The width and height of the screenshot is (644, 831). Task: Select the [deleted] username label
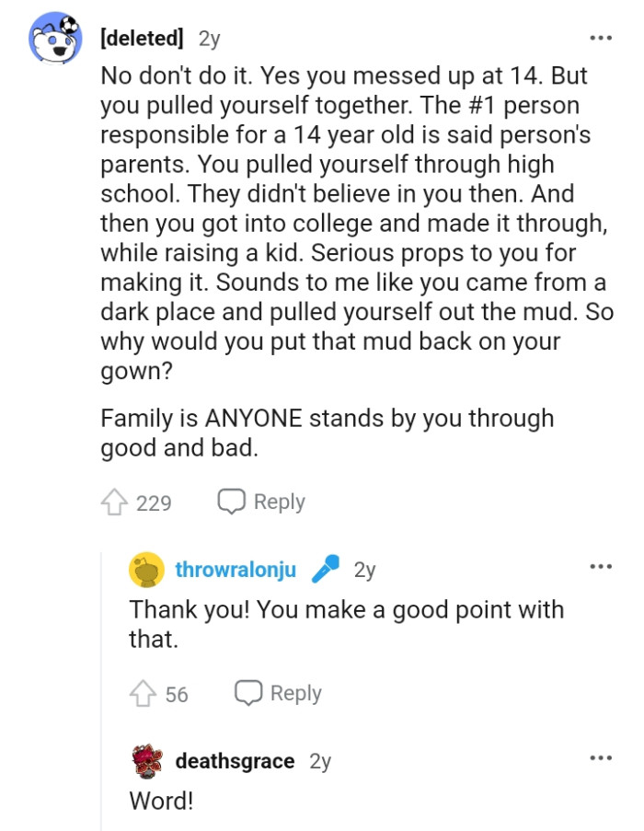[141, 38]
